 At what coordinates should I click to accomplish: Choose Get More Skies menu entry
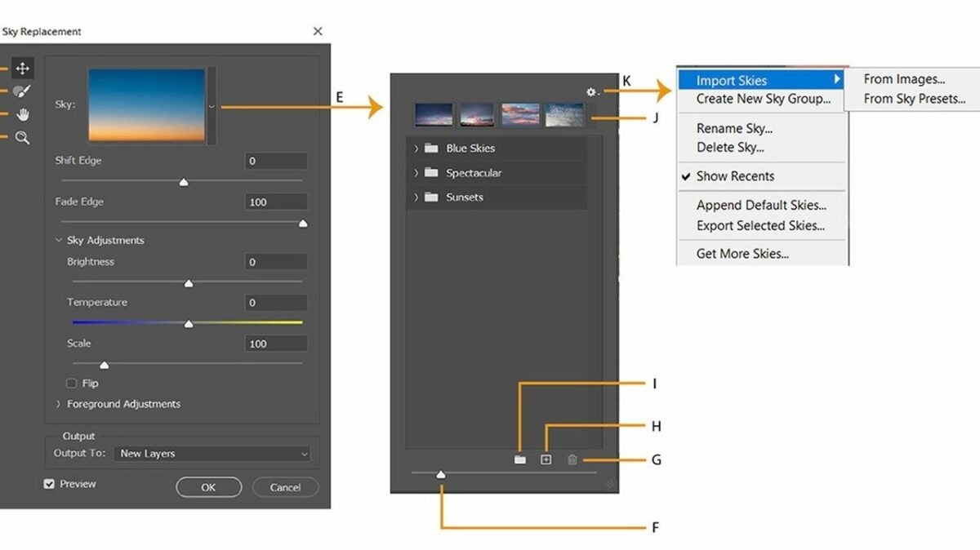(742, 254)
